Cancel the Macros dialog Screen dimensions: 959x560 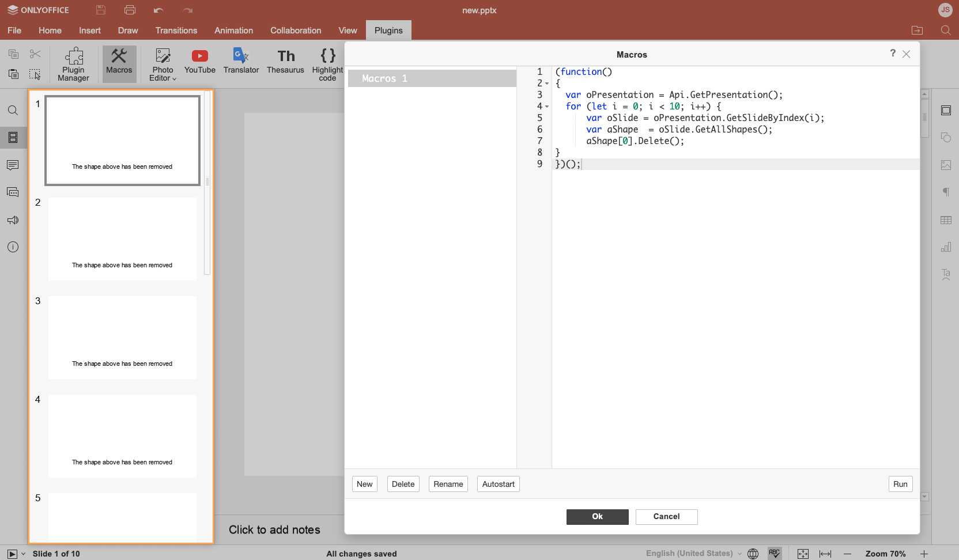click(x=667, y=517)
